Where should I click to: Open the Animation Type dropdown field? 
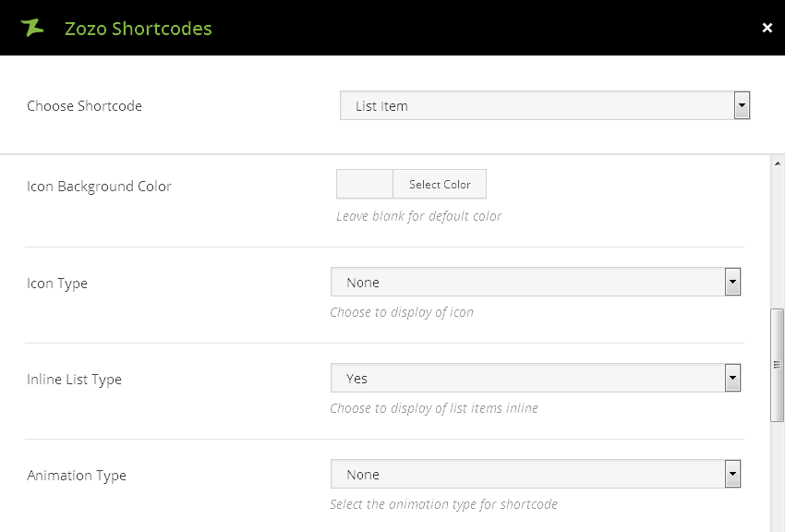coord(526,474)
